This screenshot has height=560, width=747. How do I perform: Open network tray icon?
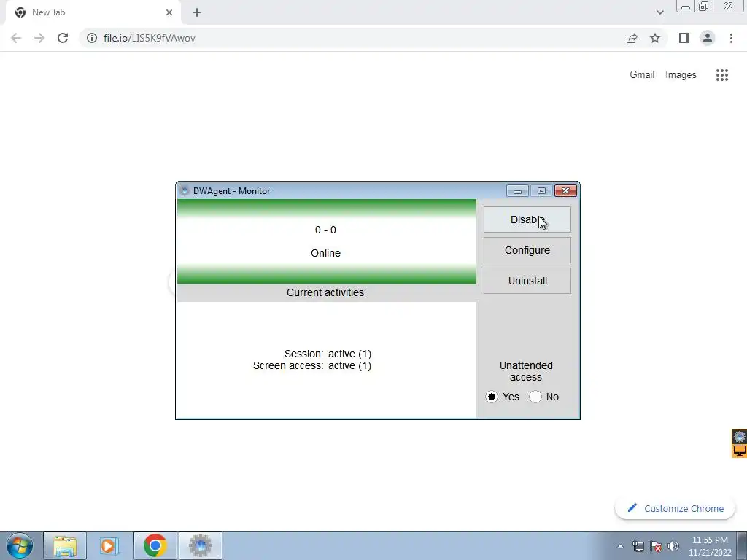[638, 546]
